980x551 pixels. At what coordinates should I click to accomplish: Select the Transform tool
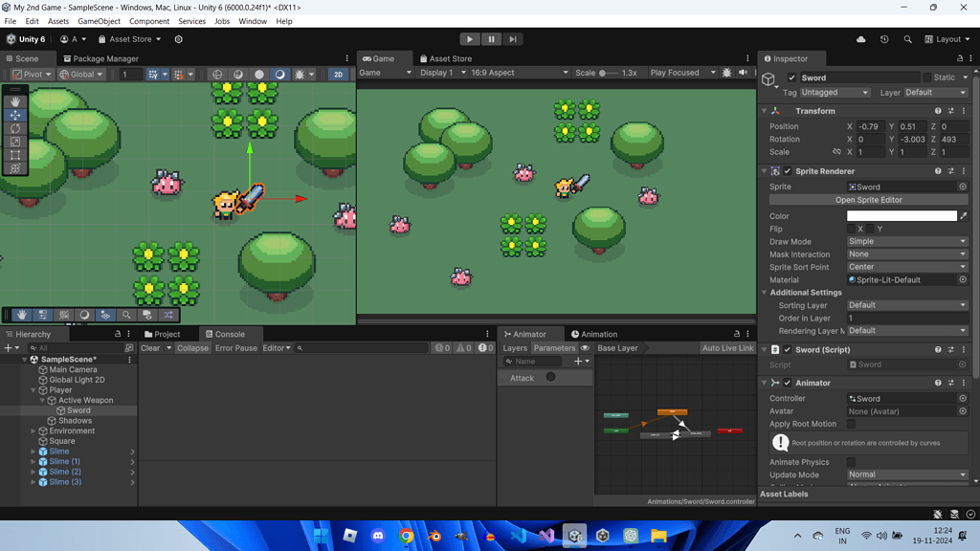[15, 168]
